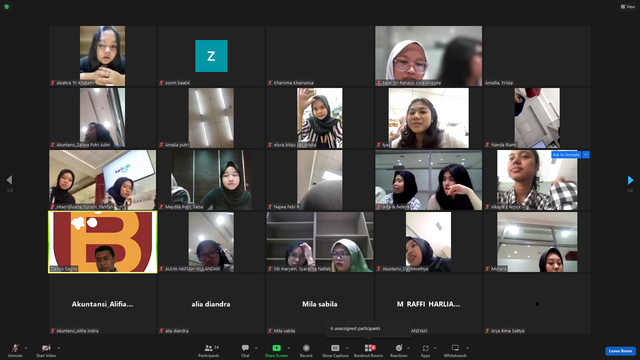Select the Alzahra Tri Khatami video tile

[102, 56]
